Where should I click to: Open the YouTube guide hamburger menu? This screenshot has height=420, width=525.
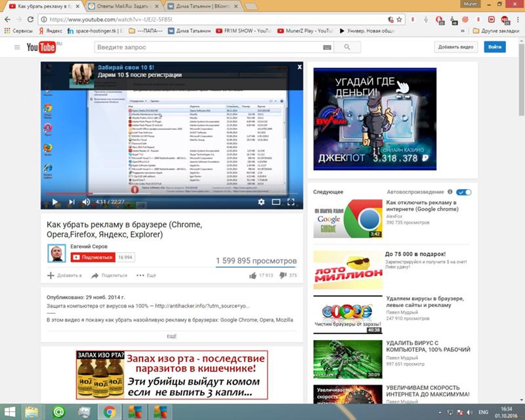[17, 47]
